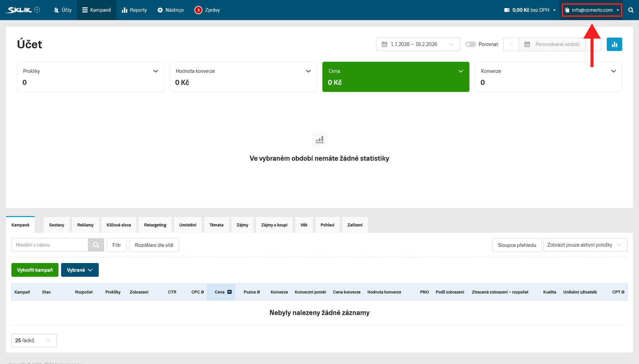Click the Filtr button

[x=117, y=245]
